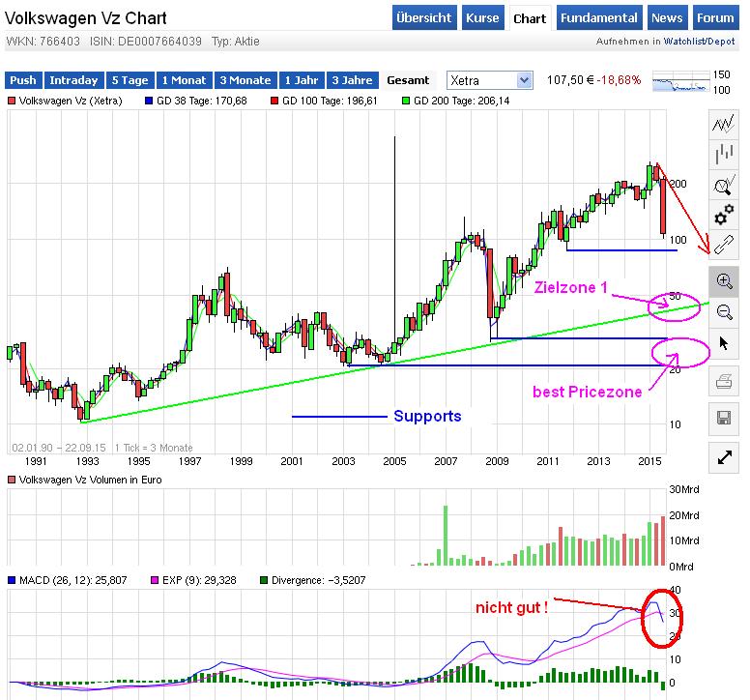Follow the Watchlist/Depot link

[699, 42]
